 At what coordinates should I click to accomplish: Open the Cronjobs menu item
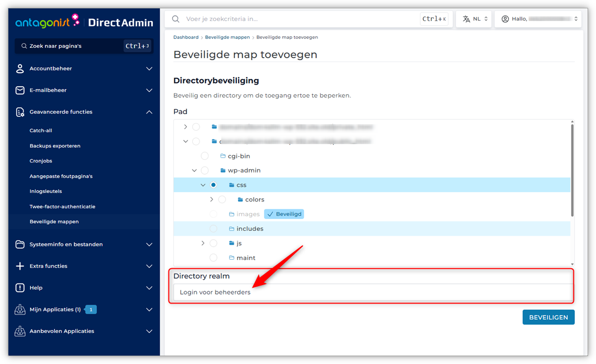pos(41,161)
